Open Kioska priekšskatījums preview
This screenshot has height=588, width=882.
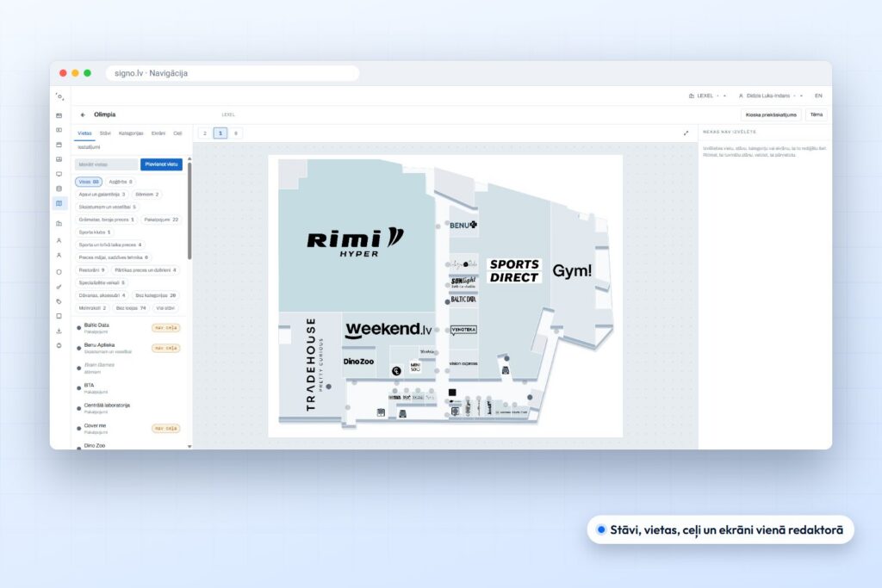771,115
